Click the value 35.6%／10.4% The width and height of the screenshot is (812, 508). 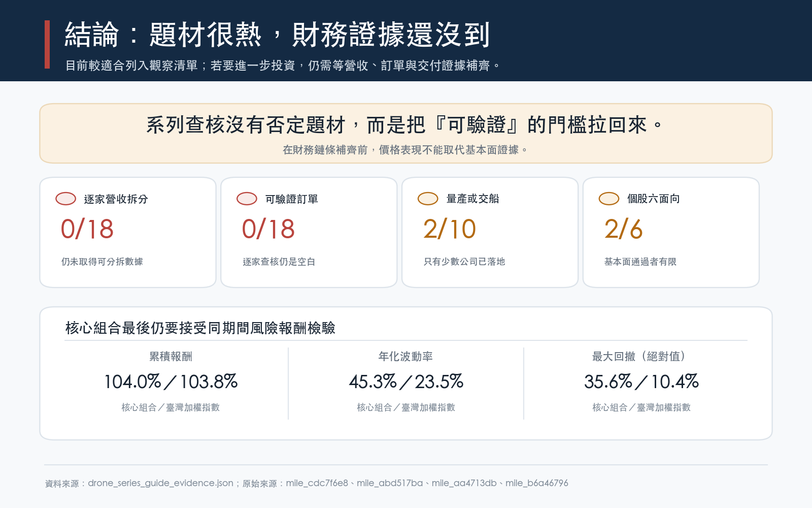coord(641,382)
